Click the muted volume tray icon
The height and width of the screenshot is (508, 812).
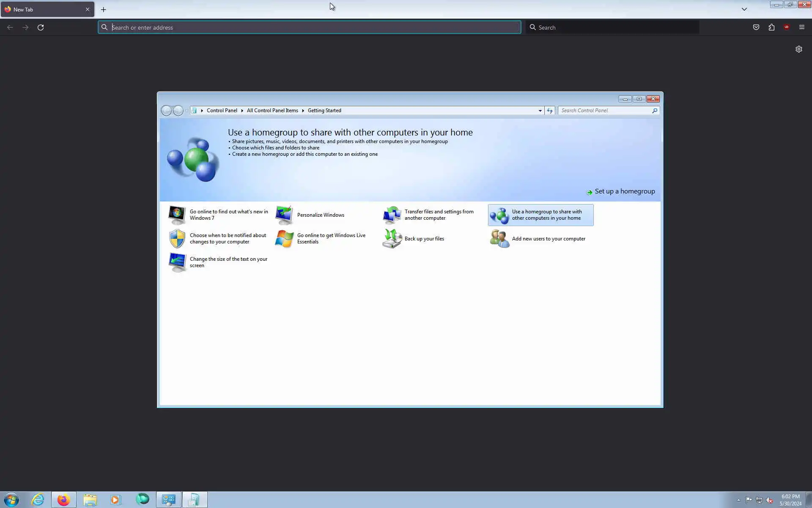[769, 500]
